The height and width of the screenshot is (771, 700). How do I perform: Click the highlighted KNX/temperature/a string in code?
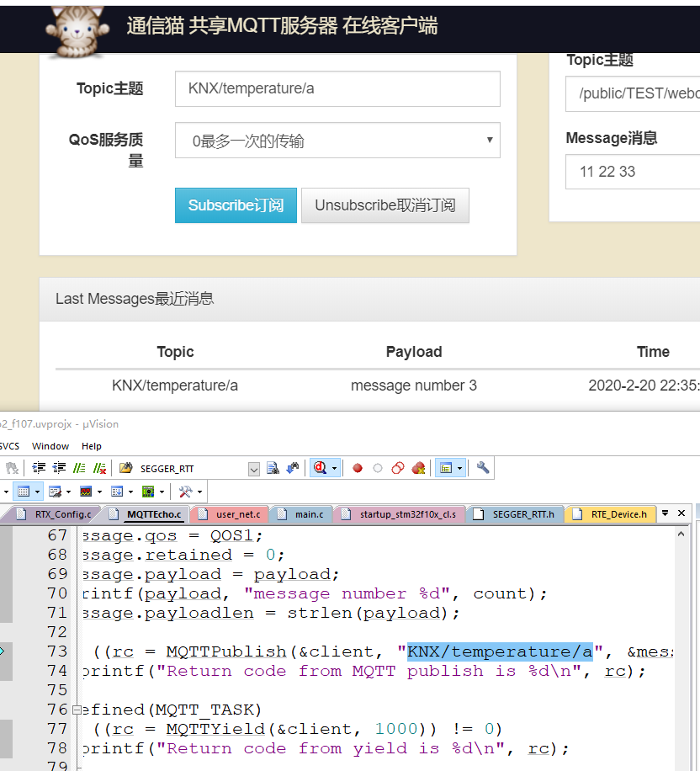[x=500, y=651]
